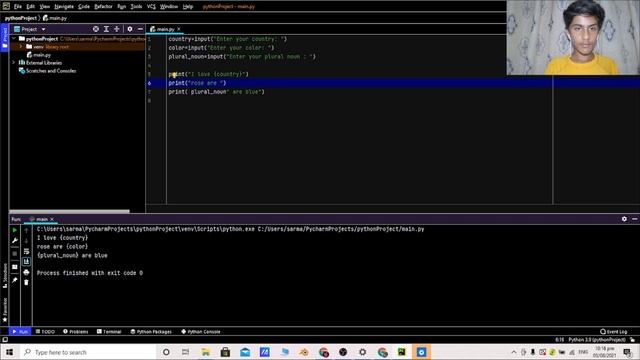
Task: Open the Run menu
Action: [x=121, y=7]
